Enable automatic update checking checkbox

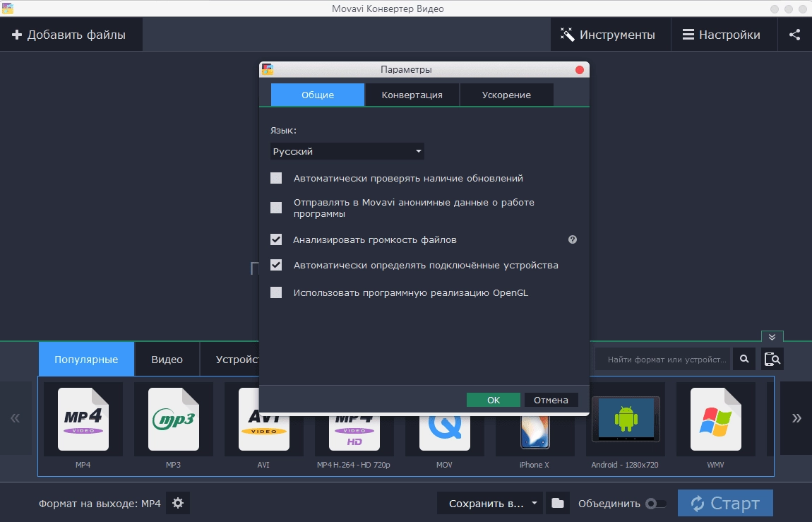(276, 178)
